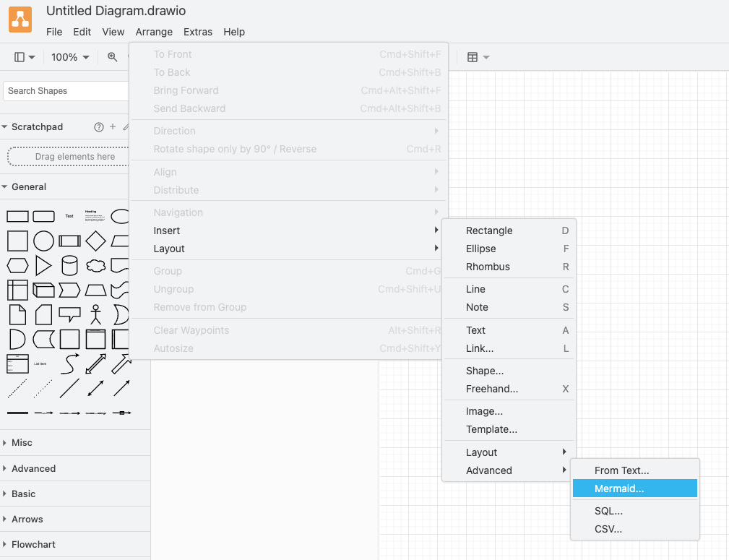
Task: Pick the Step chevron shape
Action: pyautogui.click(x=70, y=290)
